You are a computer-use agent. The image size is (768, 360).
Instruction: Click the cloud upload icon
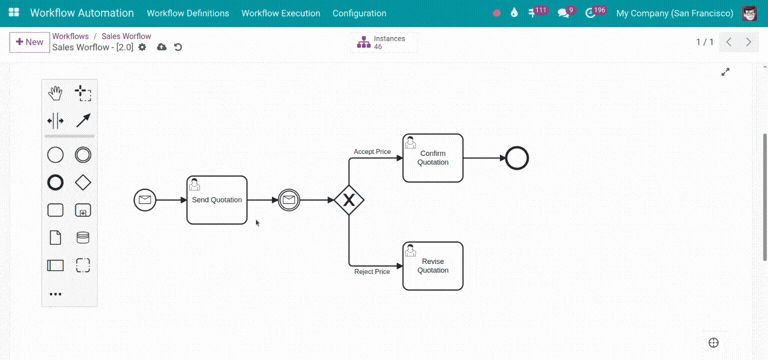(162, 47)
